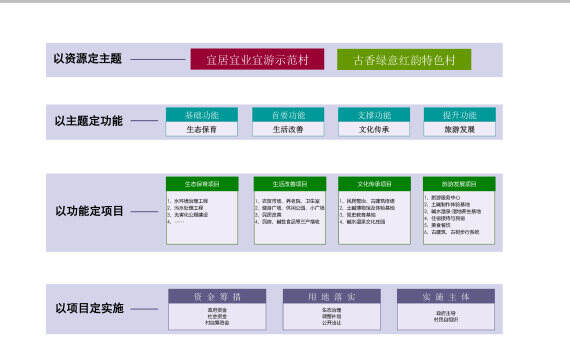Click the teal '首要功能' header
570x360 pixels.
pyautogui.click(x=288, y=115)
